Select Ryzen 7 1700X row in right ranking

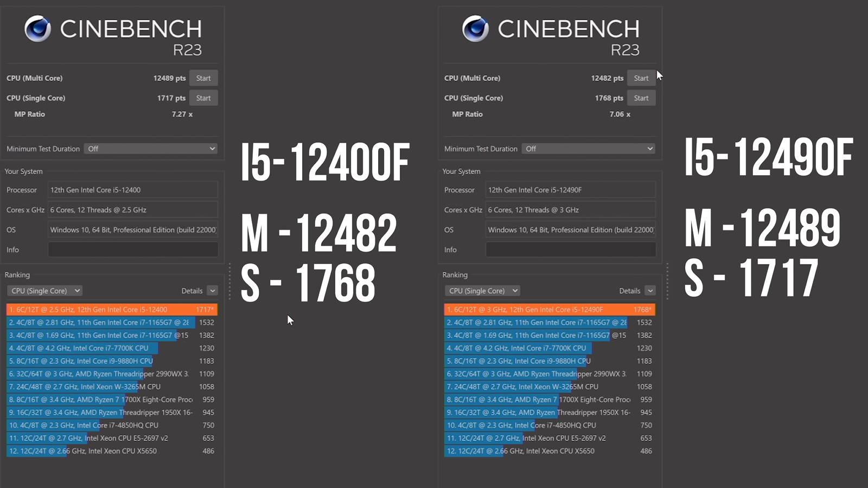click(x=550, y=400)
